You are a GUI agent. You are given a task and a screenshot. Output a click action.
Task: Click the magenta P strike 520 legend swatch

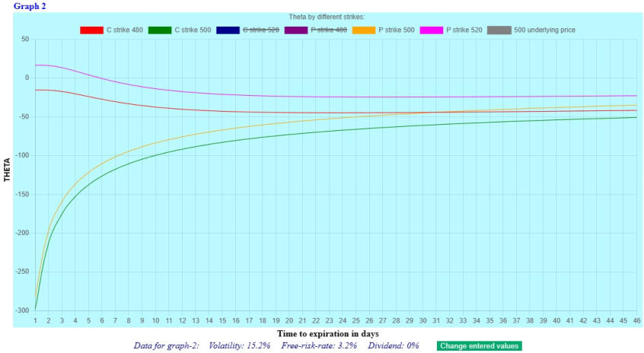tap(432, 30)
